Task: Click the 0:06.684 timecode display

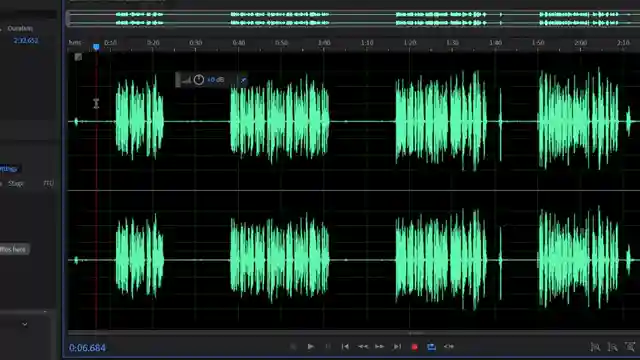Action: pyautogui.click(x=87, y=348)
